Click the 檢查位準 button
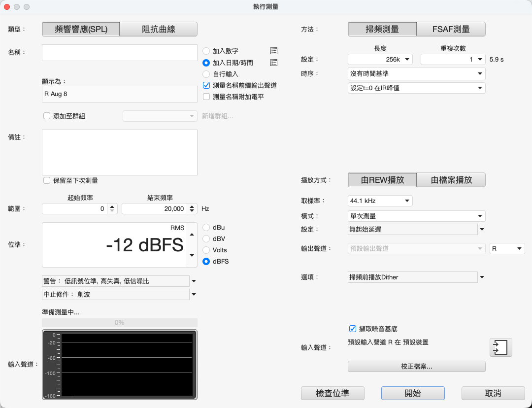Viewport: 532px width, 408px height. pos(332,393)
